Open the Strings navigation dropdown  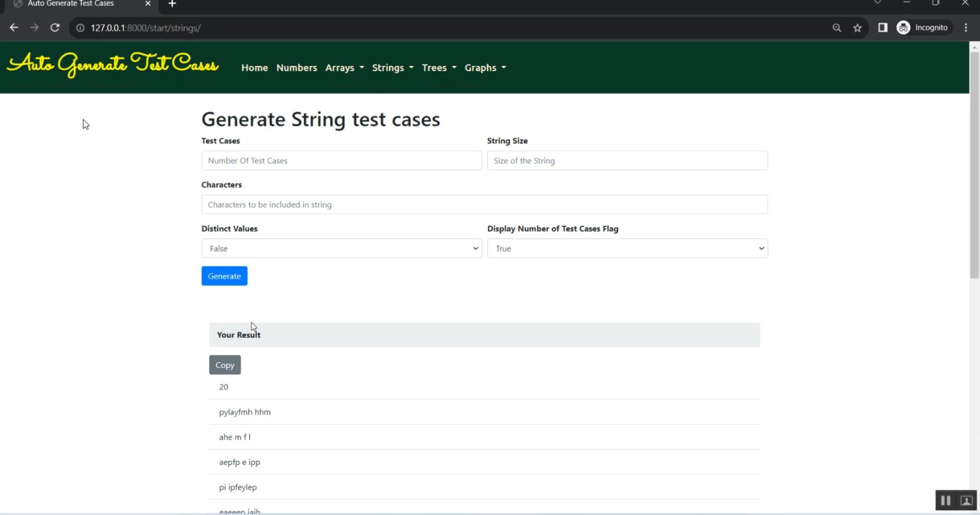click(393, 68)
